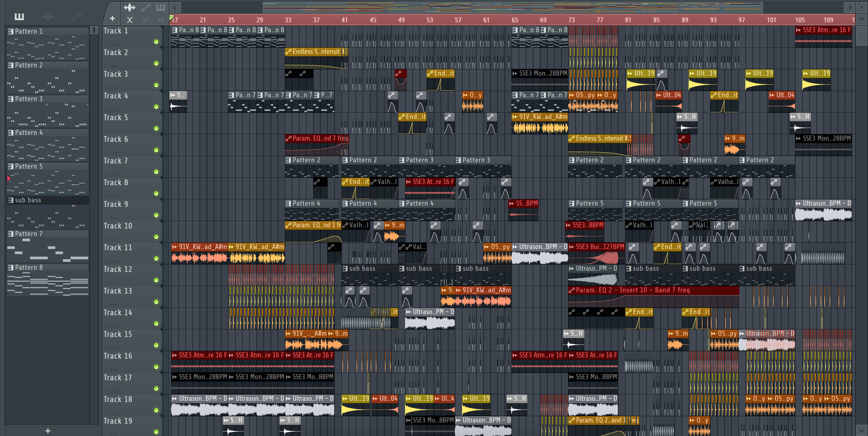
Task: Open clip menu of SSE3 Bui..127BPM clip
Action: 572,247
